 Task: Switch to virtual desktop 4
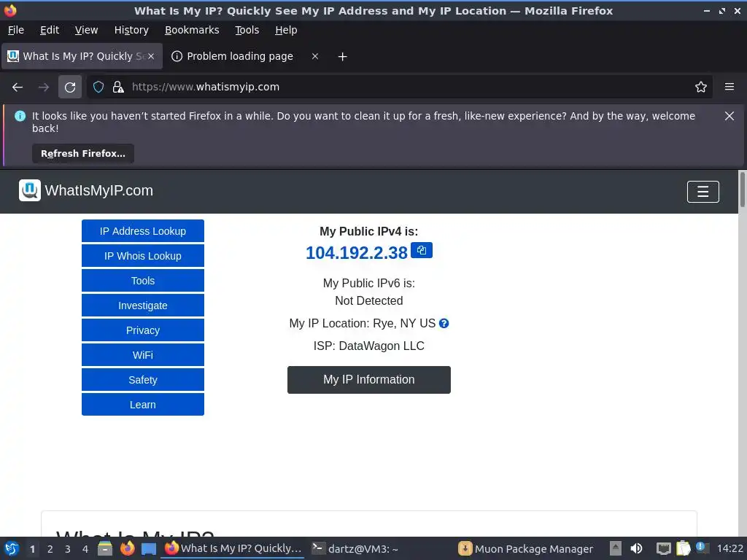coord(85,549)
